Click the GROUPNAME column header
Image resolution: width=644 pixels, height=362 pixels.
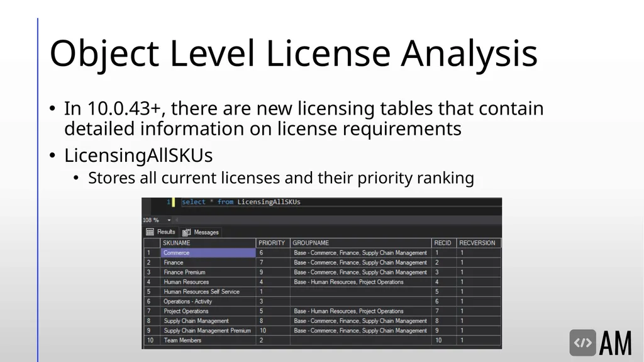360,243
